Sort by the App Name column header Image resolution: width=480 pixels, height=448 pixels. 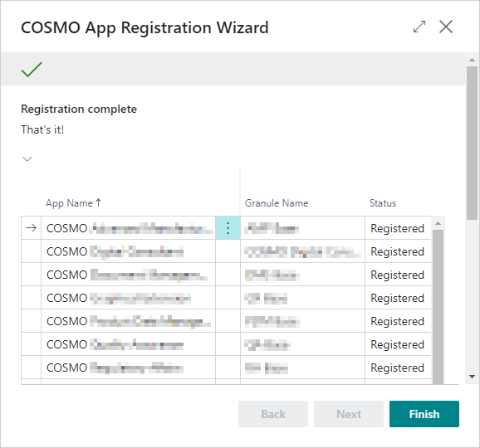(73, 203)
